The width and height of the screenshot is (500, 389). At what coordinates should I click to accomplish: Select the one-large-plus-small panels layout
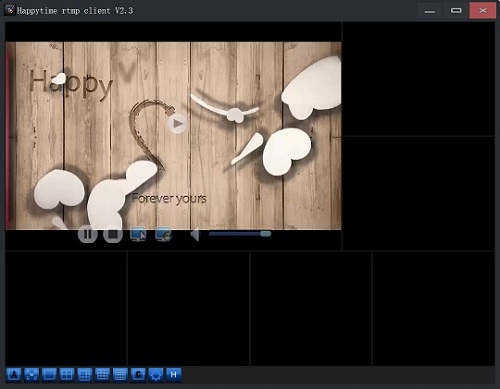(84, 375)
